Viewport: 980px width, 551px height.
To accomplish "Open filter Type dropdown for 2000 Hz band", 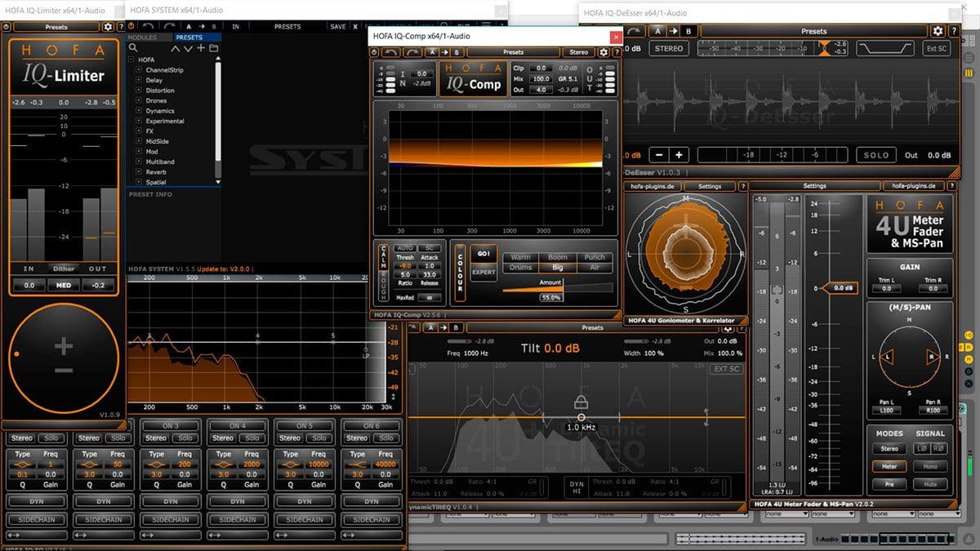I will point(223,464).
